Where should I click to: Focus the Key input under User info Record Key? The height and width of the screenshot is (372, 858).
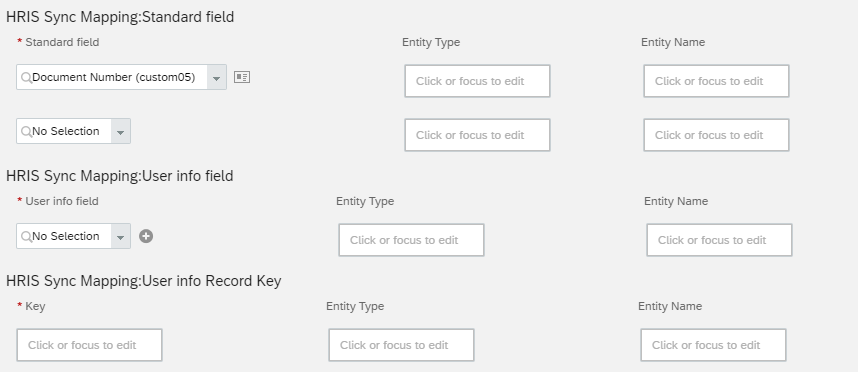pyautogui.click(x=89, y=345)
